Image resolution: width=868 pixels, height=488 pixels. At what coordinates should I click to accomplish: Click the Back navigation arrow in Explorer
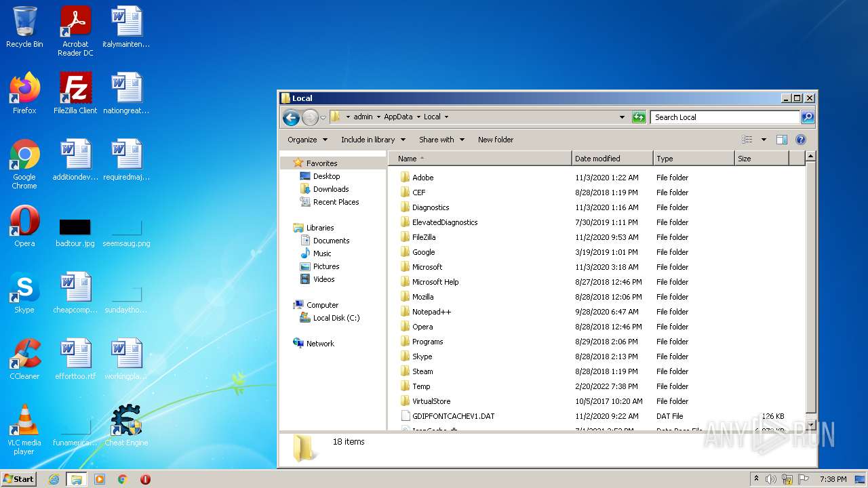pos(291,117)
